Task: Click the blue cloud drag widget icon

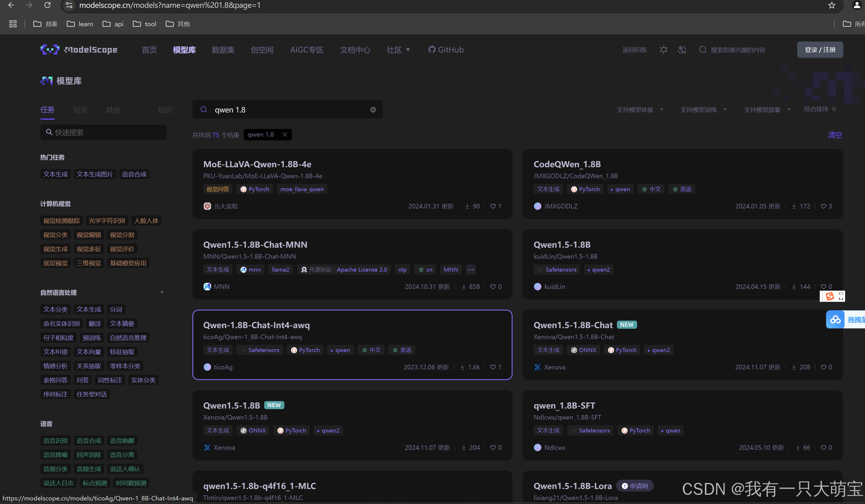Action: 835,319
